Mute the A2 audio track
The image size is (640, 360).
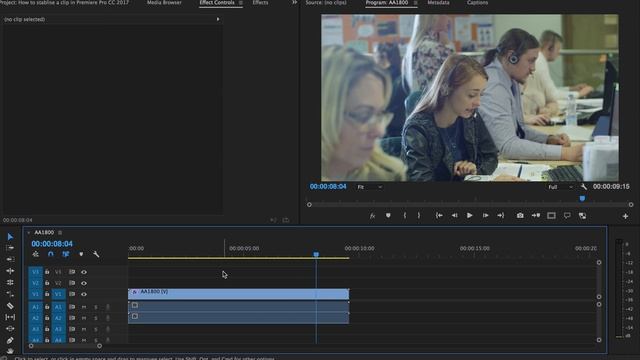point(84,318)
